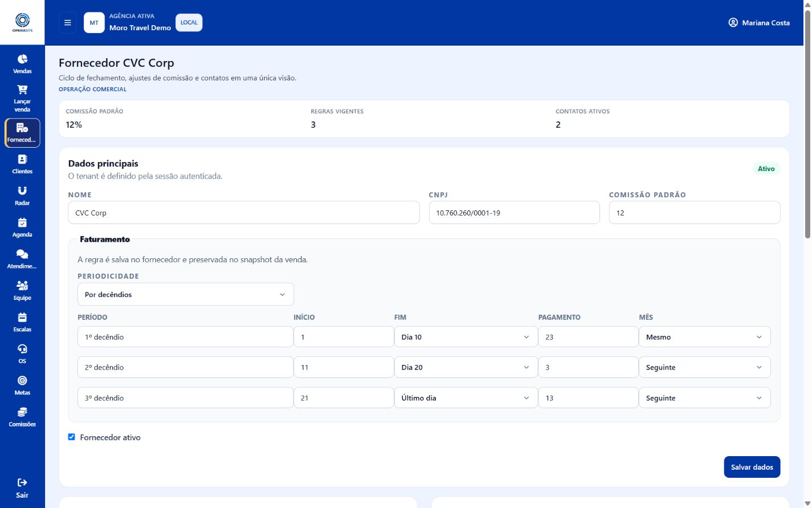Click Início field with value 21
The height and width of the screenshot is (508, 812).
click(x=344, y=398)
